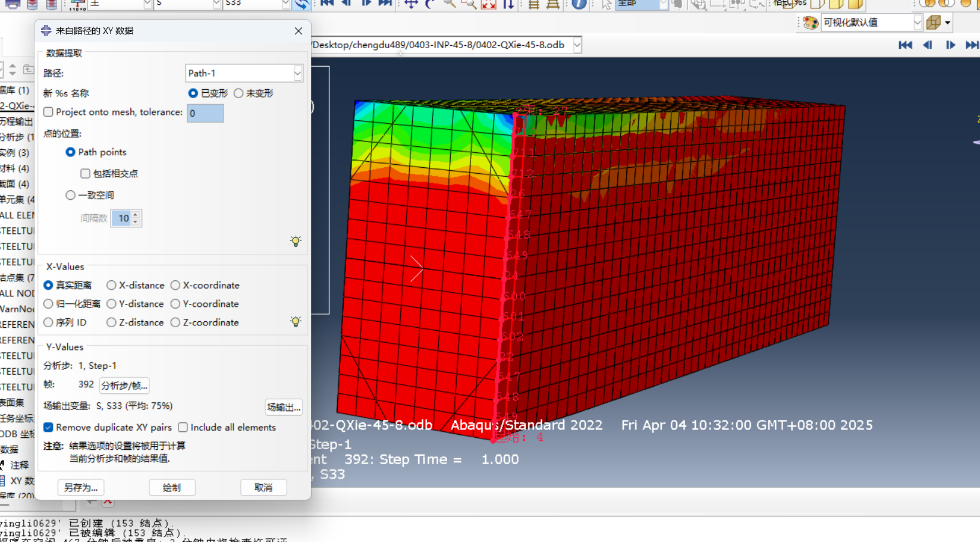
Task: Check Include all elements option
Action: pyautogui.click(x=183, y=427)
